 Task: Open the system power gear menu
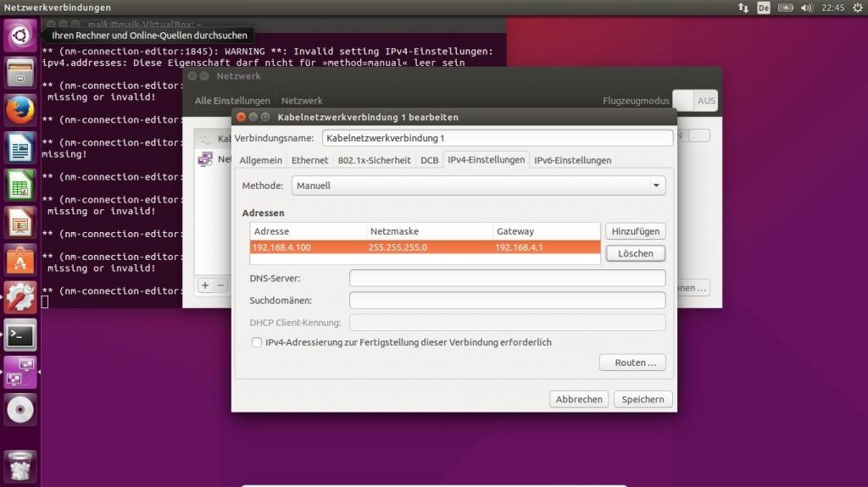pyautogui.click(x=857, y=8)
